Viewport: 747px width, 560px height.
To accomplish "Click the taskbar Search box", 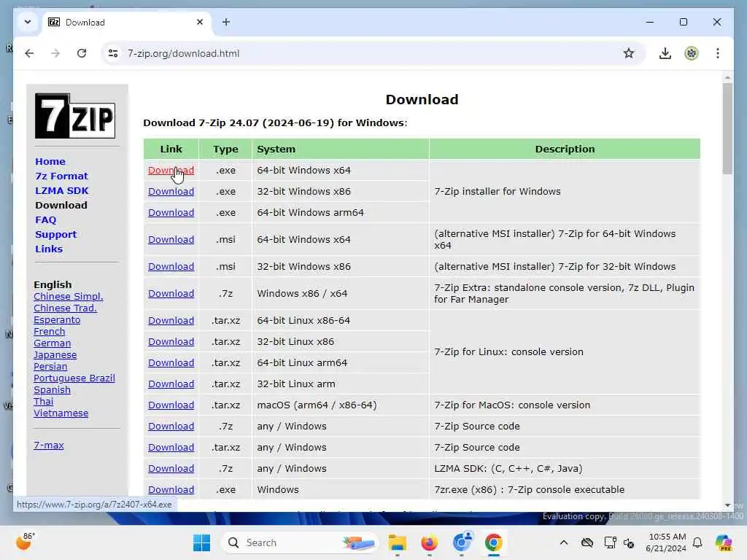I will coord(299,542).
